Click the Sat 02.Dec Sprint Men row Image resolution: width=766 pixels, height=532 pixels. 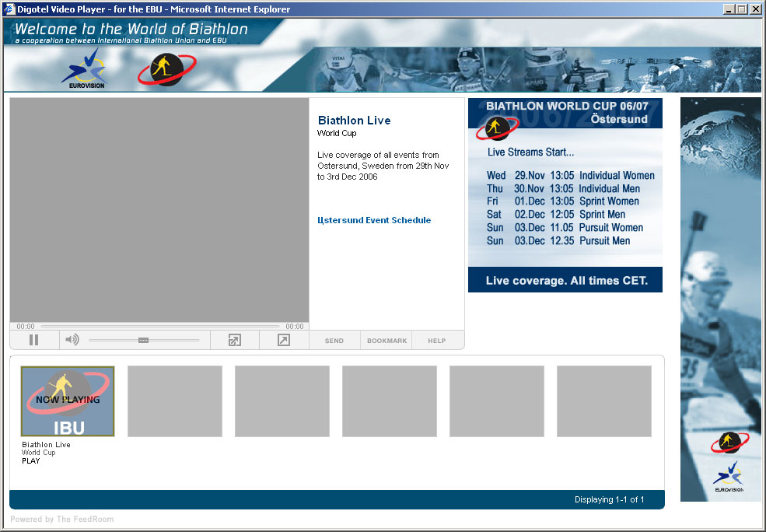tap(556, 215)
